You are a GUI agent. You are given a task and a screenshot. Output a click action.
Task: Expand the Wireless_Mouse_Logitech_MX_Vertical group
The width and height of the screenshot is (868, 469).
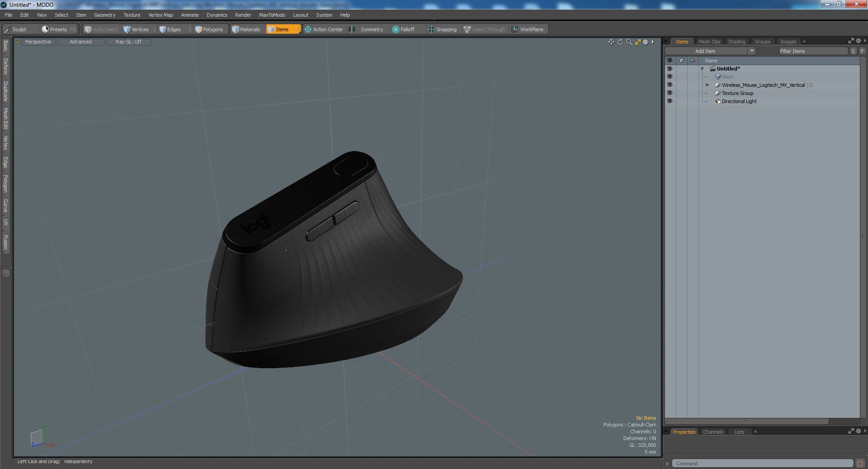tap(708, 85)
